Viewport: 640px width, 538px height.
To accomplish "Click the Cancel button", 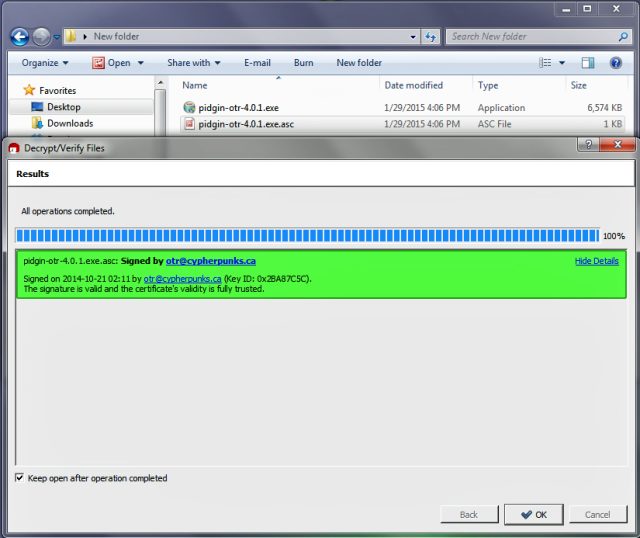I will (598, 514).
